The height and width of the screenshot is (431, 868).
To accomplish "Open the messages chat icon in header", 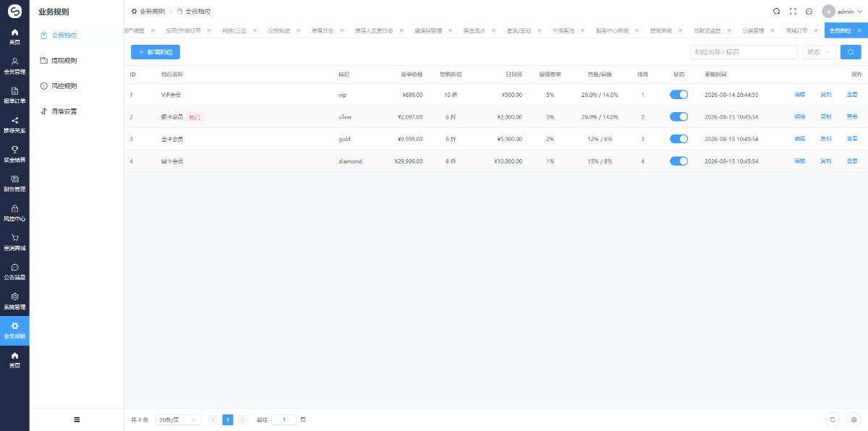I will [x=809, y=12].
